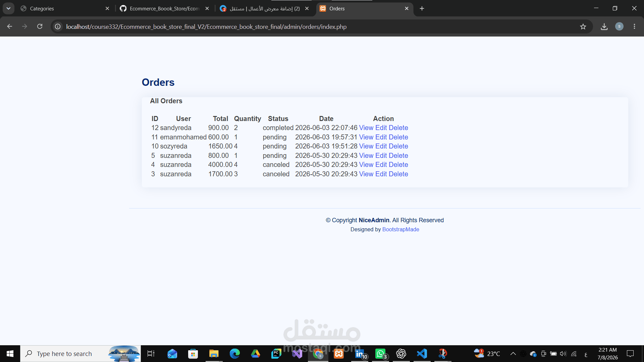This screenshot has width=644, height=362.
Task: Delete order 10 by sozyreda
Action: [x=398, y=146]
